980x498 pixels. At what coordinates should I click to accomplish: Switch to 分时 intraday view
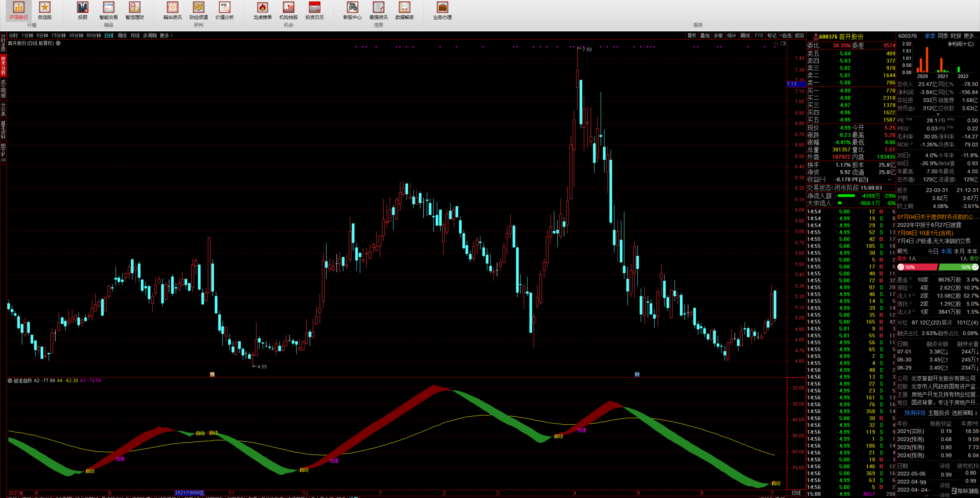13,35
